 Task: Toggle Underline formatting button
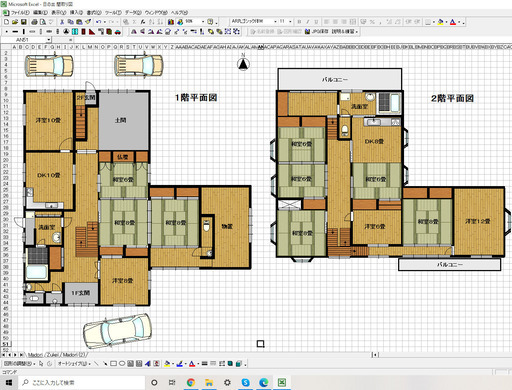[316, 22]
